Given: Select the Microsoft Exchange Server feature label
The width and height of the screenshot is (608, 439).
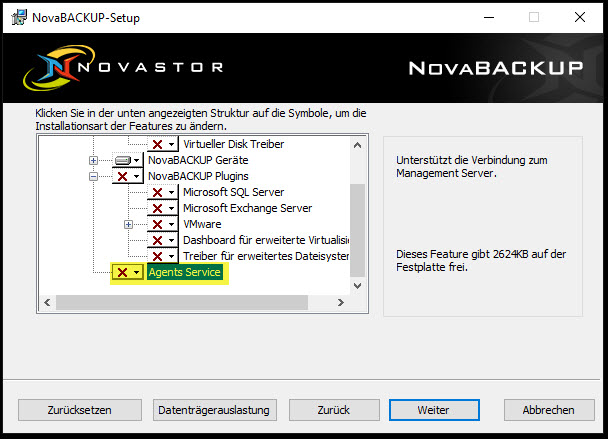Looking at the screenshot, I should [247, 208].
